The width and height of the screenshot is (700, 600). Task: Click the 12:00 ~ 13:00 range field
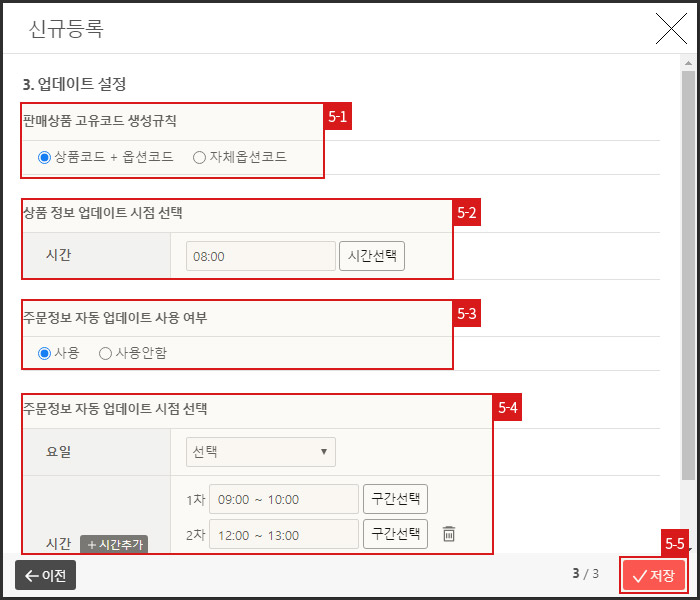click(284, 534)
